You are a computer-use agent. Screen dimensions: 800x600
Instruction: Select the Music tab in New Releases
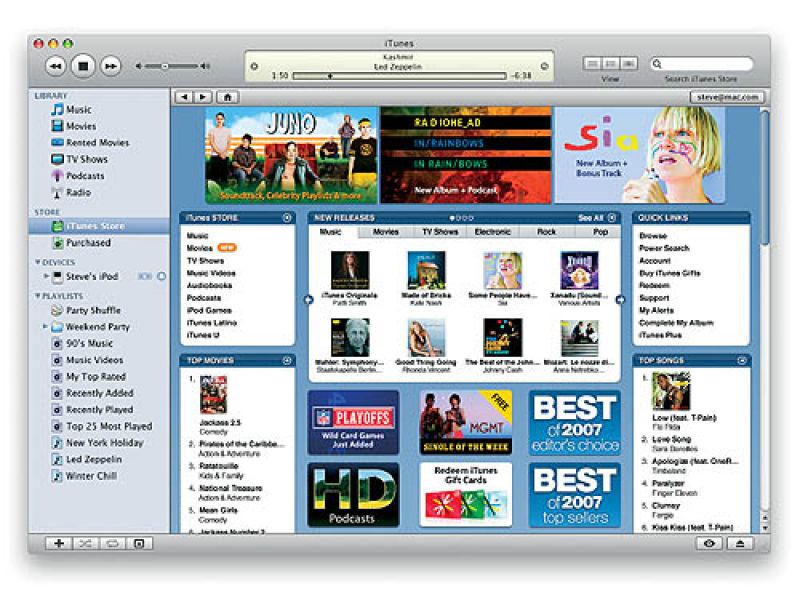click(x=331, y=232)
